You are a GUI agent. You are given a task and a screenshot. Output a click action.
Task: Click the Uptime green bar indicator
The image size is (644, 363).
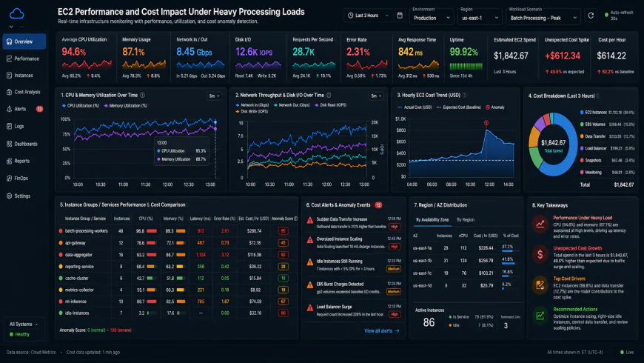(x=466, y=66)
